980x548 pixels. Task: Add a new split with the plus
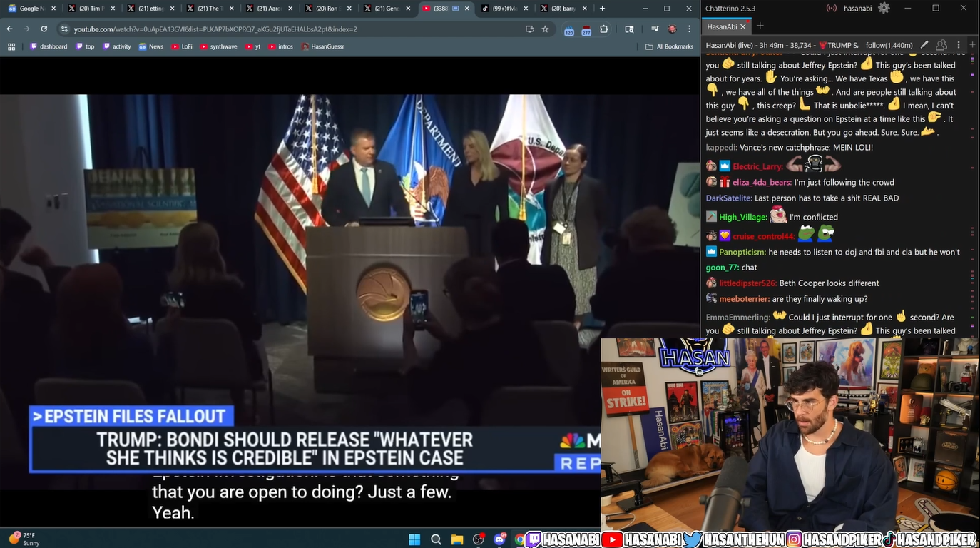tap(972, 45)
